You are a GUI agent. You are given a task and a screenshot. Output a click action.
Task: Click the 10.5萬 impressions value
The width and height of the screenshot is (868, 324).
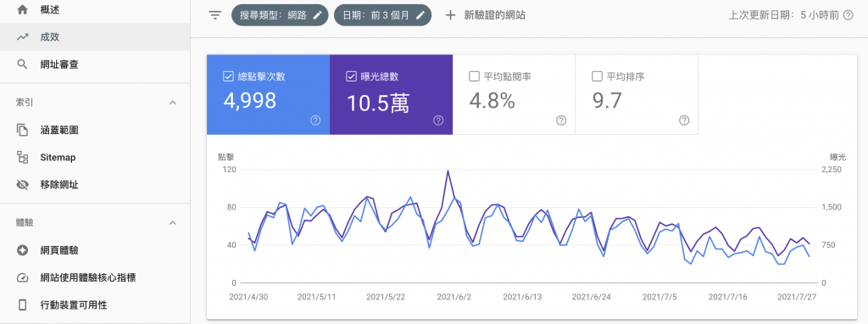coord(377,103)
